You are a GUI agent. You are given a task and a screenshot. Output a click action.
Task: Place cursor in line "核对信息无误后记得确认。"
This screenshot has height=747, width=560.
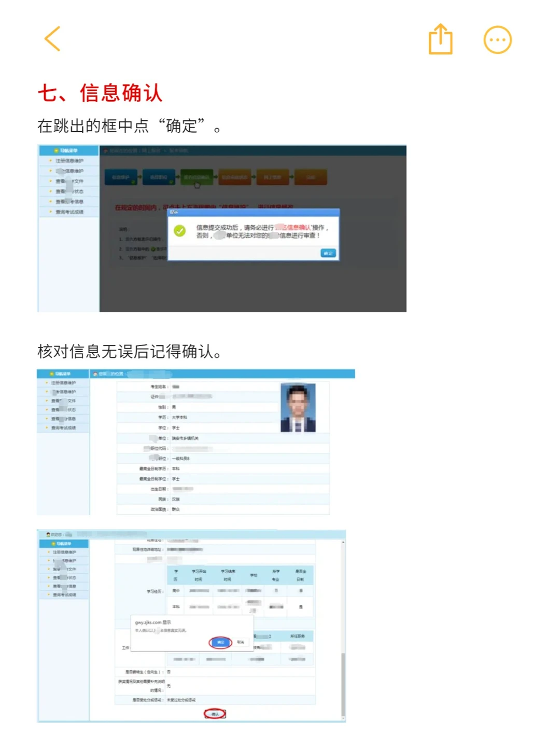130,352
